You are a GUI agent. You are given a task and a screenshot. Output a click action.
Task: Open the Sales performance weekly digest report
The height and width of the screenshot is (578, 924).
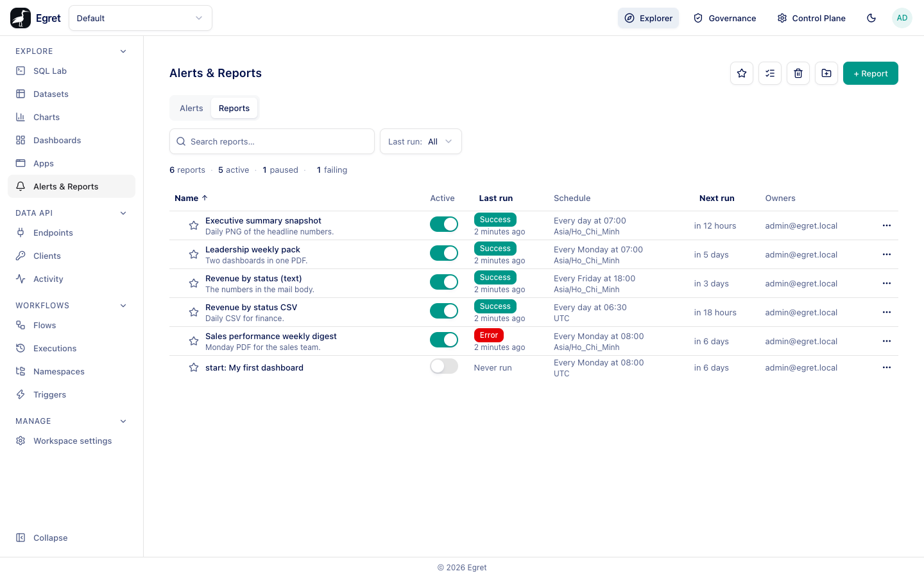pos(271,336)
